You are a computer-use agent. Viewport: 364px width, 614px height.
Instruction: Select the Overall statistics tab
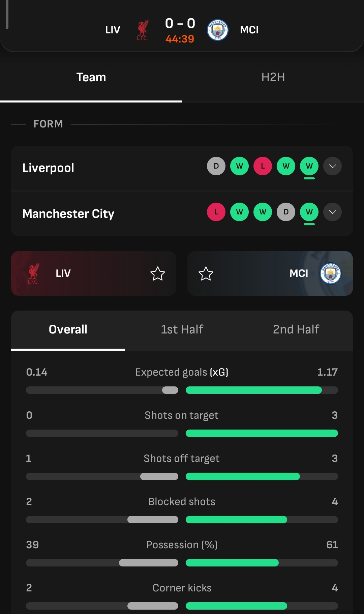click(x=68, y=329)
